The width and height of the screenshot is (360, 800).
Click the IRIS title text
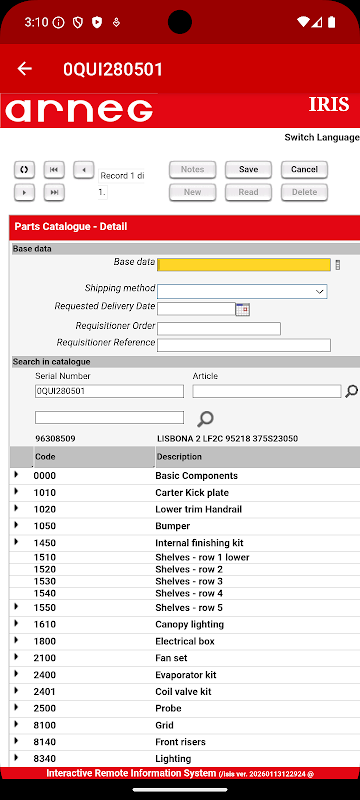[x=329, y=104]
